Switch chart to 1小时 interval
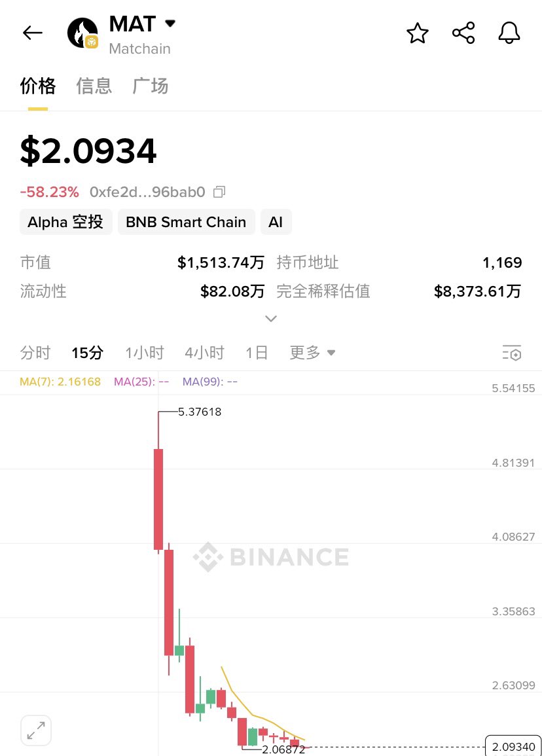Viewport: 542px width, 756px height. (x=145, y=353)
